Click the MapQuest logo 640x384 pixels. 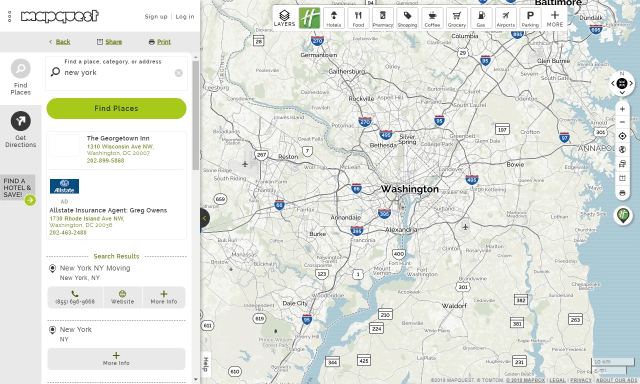point(60,16)
